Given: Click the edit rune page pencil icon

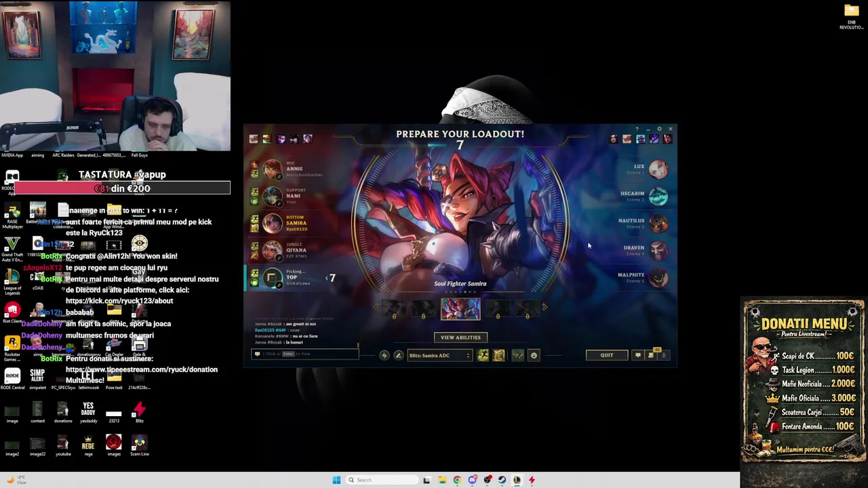Looking at the screenshot, I should [x=398, y=355].
